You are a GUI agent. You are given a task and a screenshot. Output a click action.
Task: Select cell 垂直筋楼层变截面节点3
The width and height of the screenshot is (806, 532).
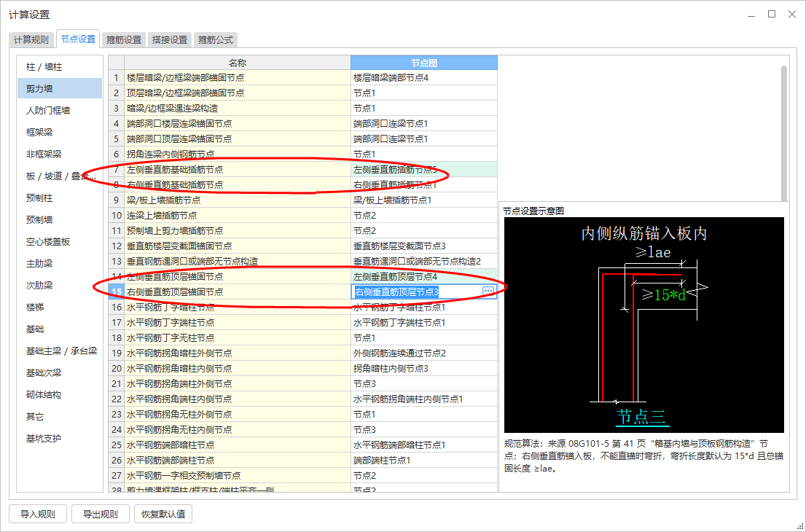pos(424,246)
